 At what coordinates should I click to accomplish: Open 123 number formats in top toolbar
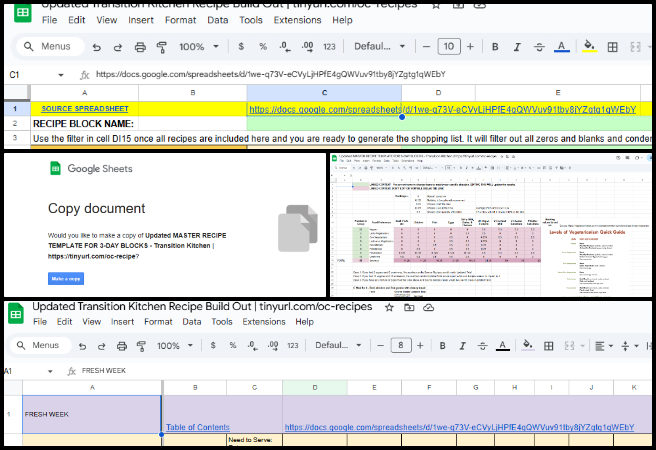pos(329,47)
